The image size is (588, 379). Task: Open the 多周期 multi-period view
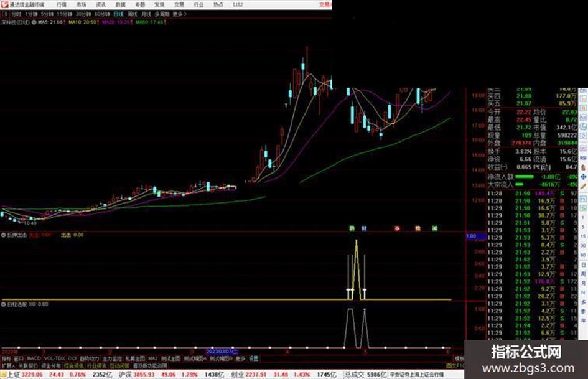point(162,14)
